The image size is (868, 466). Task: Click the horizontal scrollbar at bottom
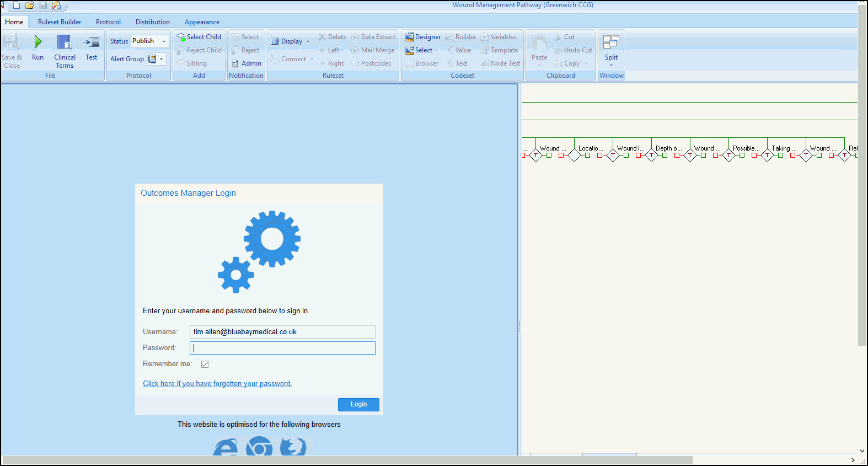pos(347,460)
